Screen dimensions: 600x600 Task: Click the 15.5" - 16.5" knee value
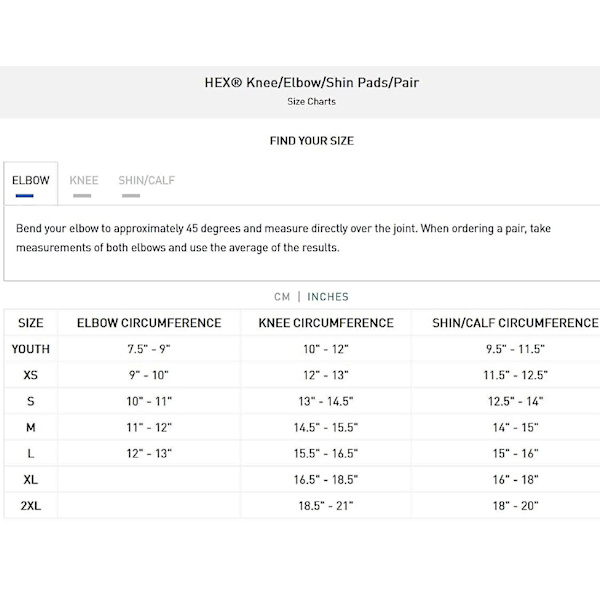point(326,453)
